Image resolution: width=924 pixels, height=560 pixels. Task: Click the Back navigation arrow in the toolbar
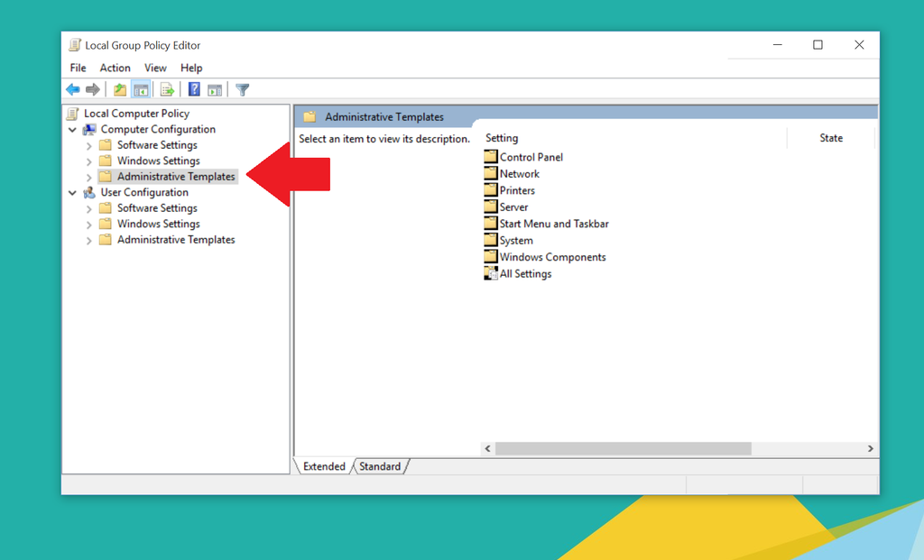tap(73, 88)
